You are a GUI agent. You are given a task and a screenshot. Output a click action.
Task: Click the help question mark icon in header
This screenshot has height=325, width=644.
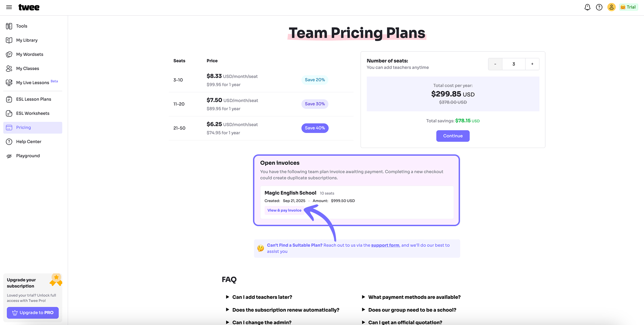coord(599,7)
